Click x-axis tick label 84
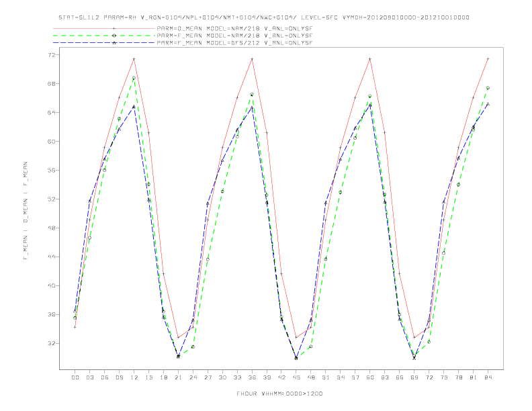 [488, 377]
